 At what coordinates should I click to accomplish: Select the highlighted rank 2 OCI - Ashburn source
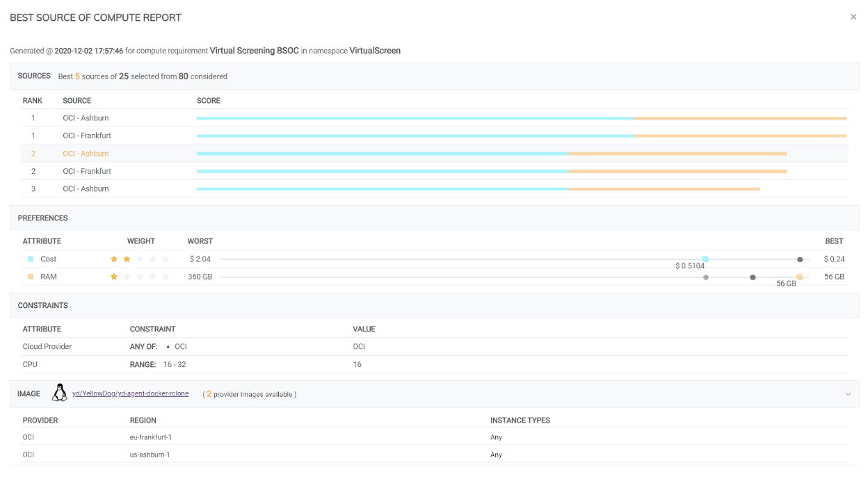(x=435, y=154)
